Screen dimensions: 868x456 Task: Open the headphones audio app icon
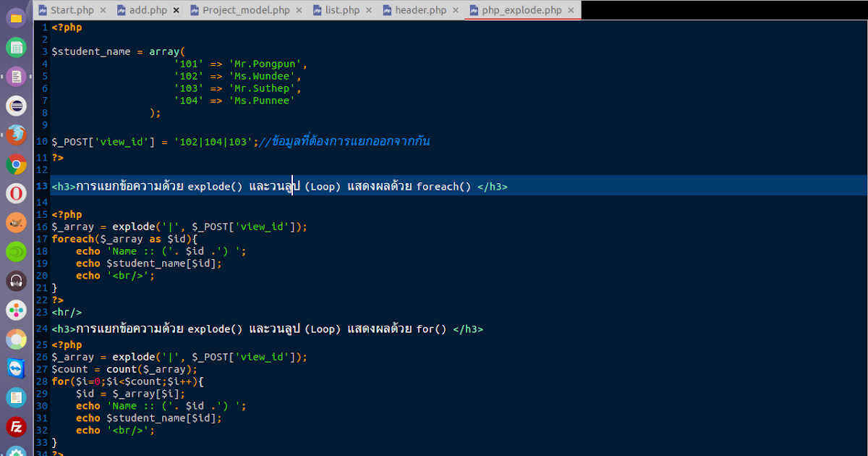16,279
